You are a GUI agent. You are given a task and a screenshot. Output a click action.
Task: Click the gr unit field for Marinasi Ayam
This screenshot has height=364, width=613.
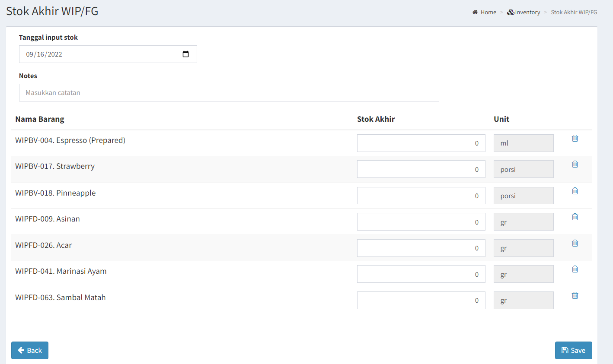click(x=524, y=274)
